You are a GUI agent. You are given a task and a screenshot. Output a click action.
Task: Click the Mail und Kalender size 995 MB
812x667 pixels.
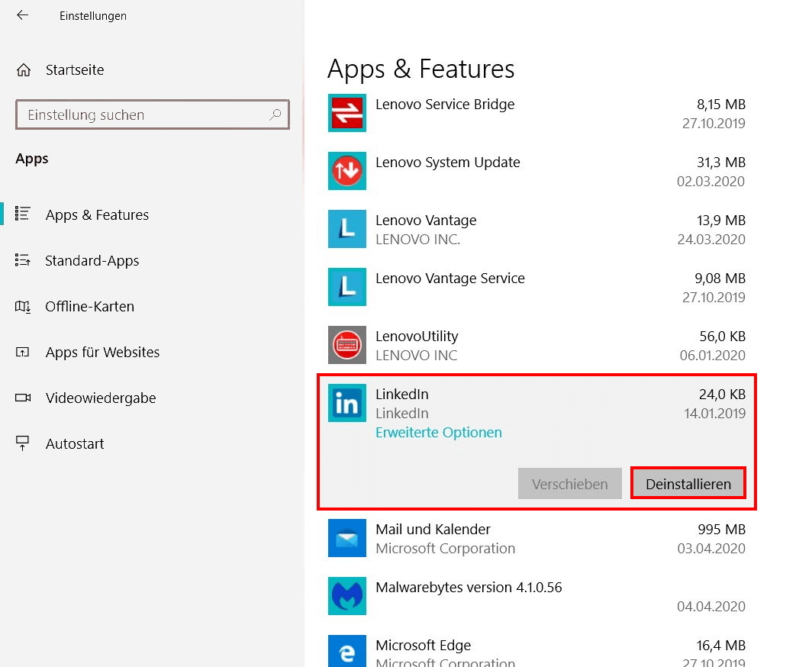[721, 530]
